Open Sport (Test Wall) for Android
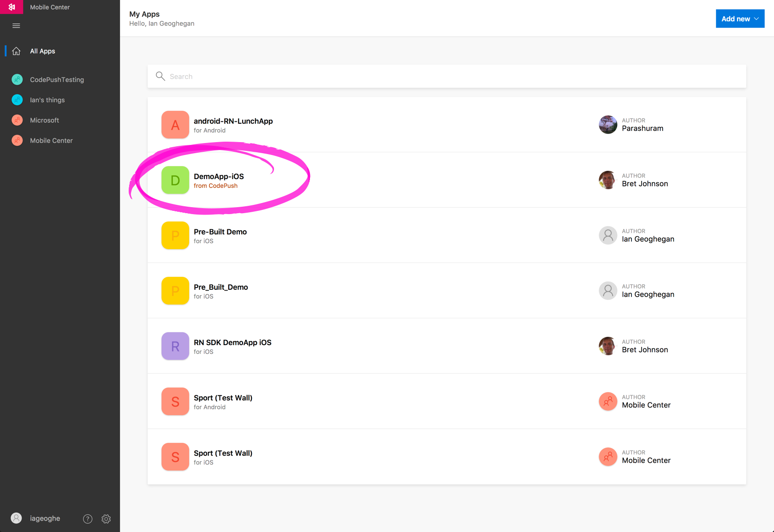Screen dimensions: 774x532 (x=447, y=401)
